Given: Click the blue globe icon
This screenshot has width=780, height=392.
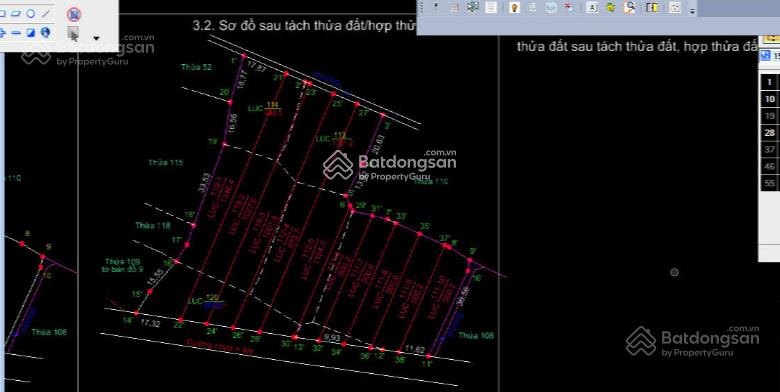Looking at the screenshot, I should 45,33.
